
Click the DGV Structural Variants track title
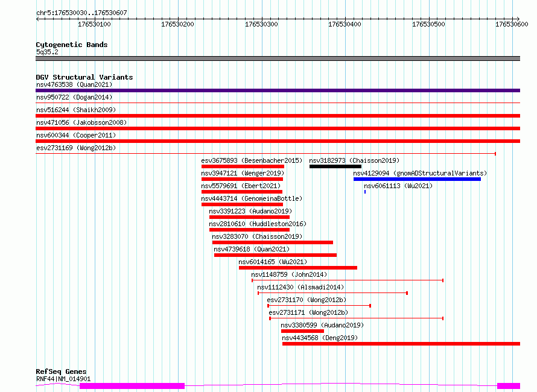(84, 77)
